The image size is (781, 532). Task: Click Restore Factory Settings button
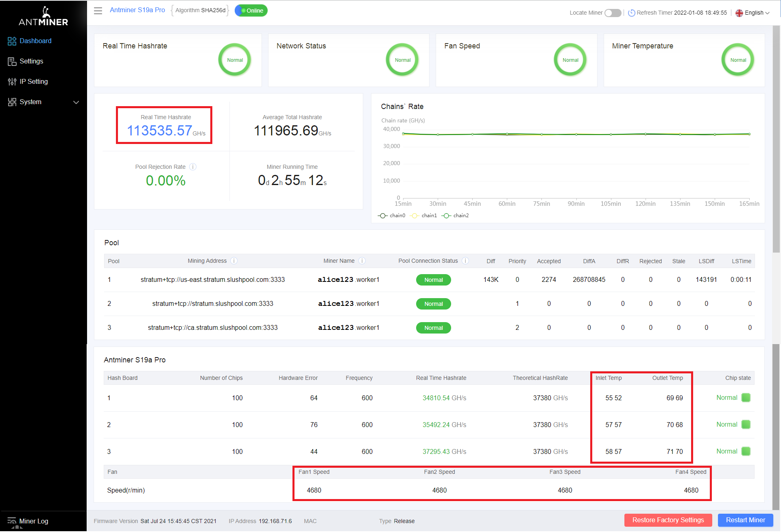point(668,520)
